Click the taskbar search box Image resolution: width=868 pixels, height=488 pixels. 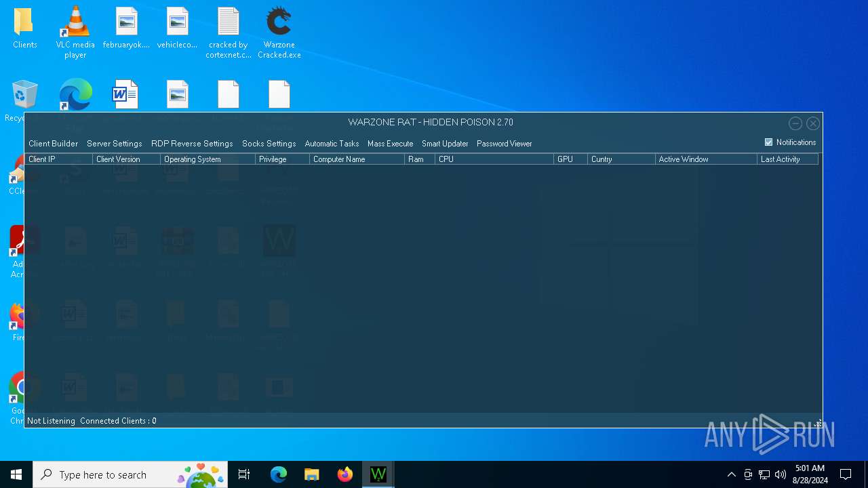130,474
